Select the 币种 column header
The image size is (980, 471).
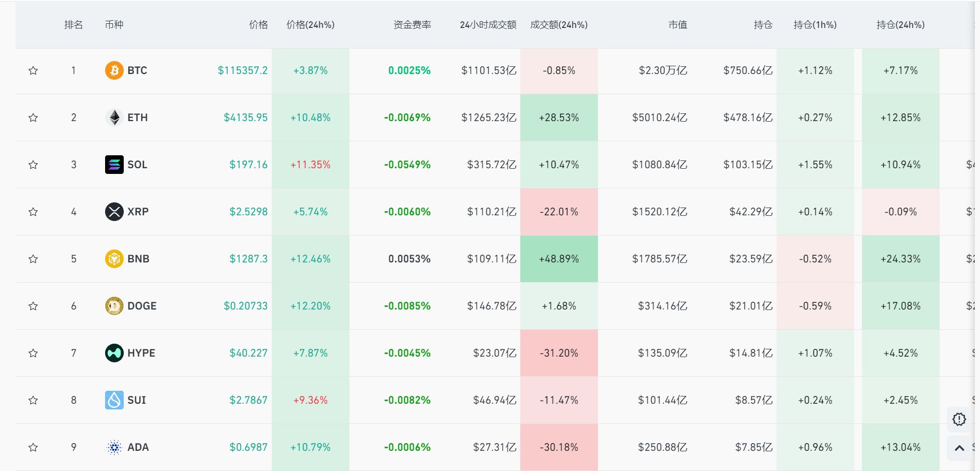click(x=115, y=24)
